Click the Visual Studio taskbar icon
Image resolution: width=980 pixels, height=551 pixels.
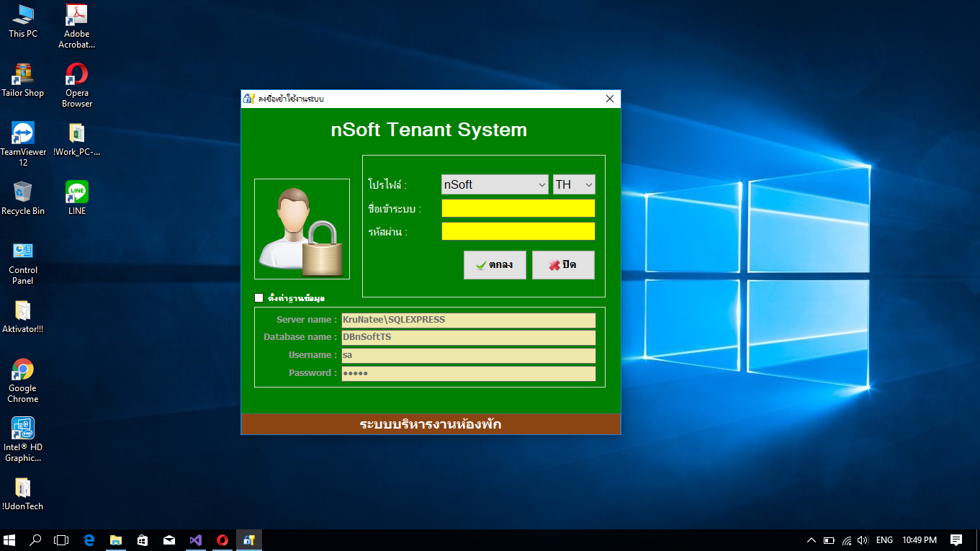(195, 540)
